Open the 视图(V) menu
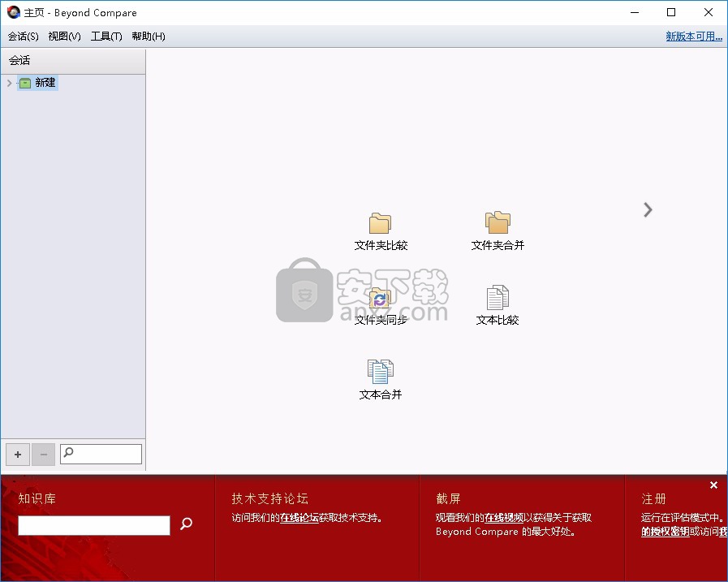The height and width of the screenshot is (582, 728). pos(65,37)
